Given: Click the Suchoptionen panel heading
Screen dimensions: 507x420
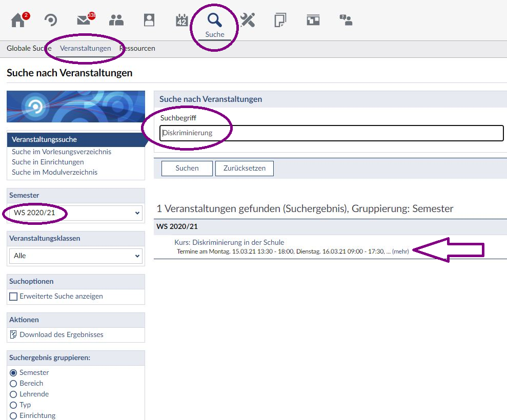Looking at the screenshot, I should click(31, 281).
